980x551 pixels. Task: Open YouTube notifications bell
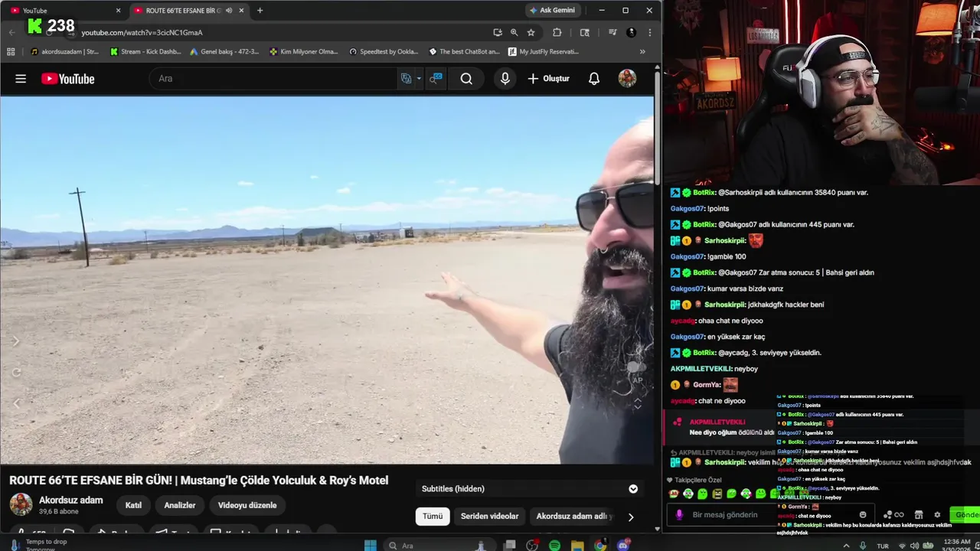594,79
